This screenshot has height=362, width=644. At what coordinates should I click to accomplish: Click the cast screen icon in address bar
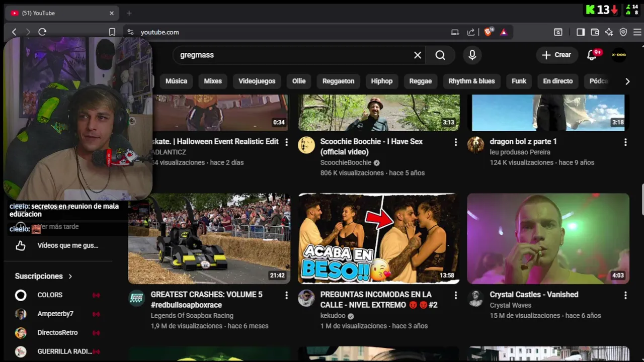tap(455, 32)
